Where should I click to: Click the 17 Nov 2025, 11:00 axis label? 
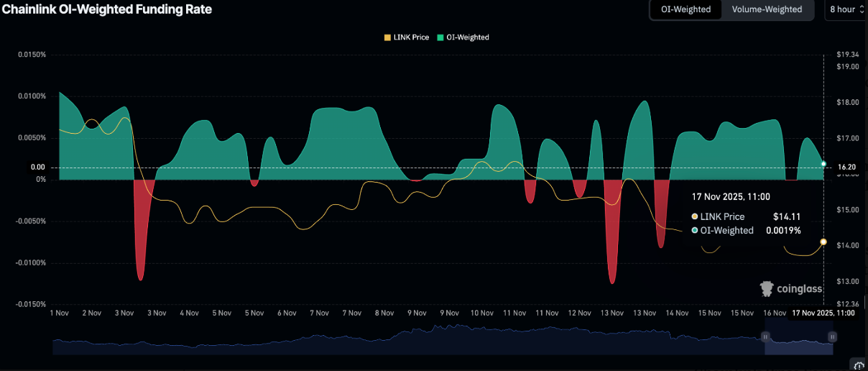tap(823, 313)
